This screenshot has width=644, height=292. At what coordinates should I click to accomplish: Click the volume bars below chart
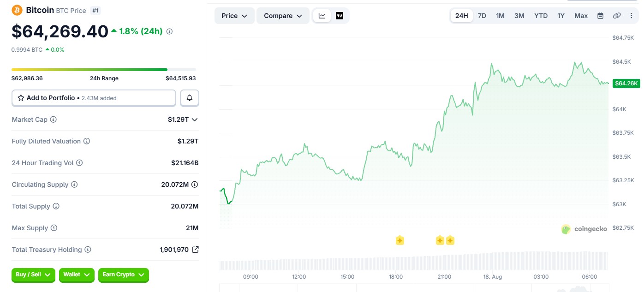(x=414, y=261)
